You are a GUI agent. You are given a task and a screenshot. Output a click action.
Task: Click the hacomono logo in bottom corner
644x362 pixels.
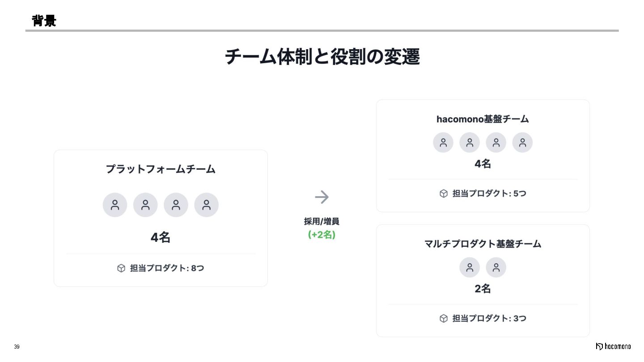(x=613, y=346)
